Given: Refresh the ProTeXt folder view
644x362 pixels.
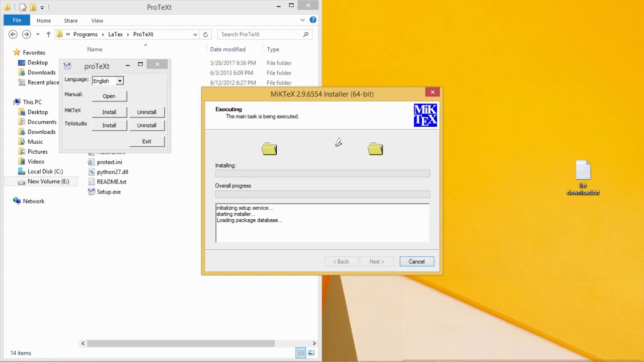Looking at the screenshot, I should [x=205, y=34].
